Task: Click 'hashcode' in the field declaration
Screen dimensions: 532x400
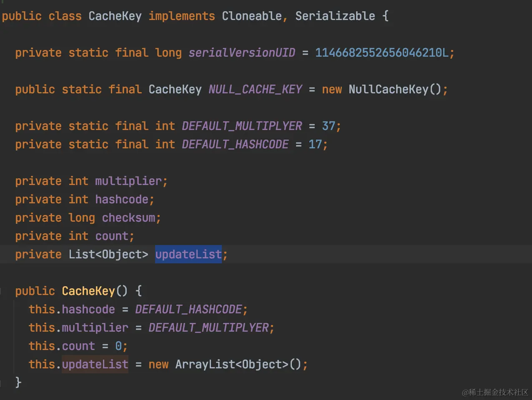Action: coord(122,200)
